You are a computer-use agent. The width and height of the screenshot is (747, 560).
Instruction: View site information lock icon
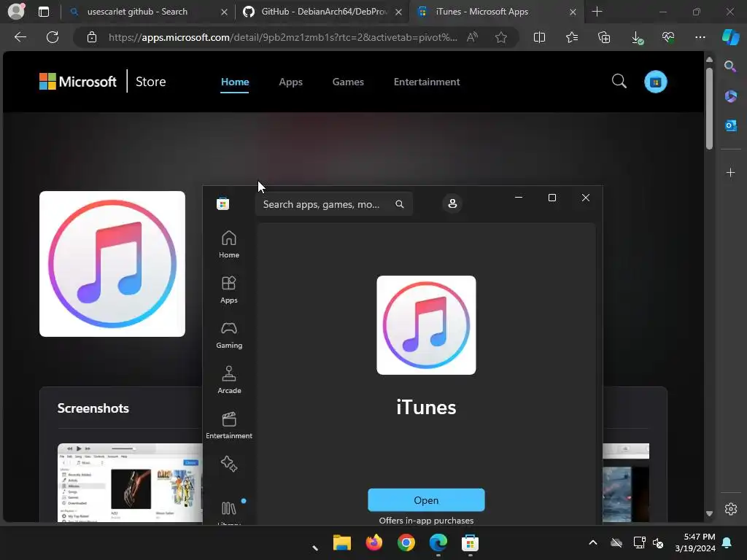pyautogui.click(x=92, y=37)
